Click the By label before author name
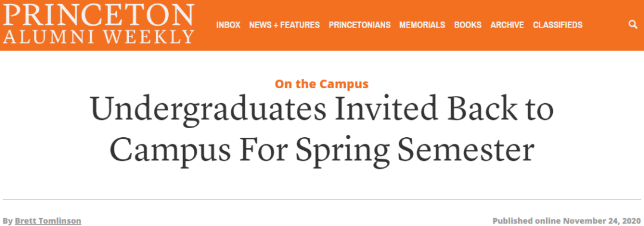The height and width of the screenshot is (226, 644). pyautogui.click(x=7, y=221)
